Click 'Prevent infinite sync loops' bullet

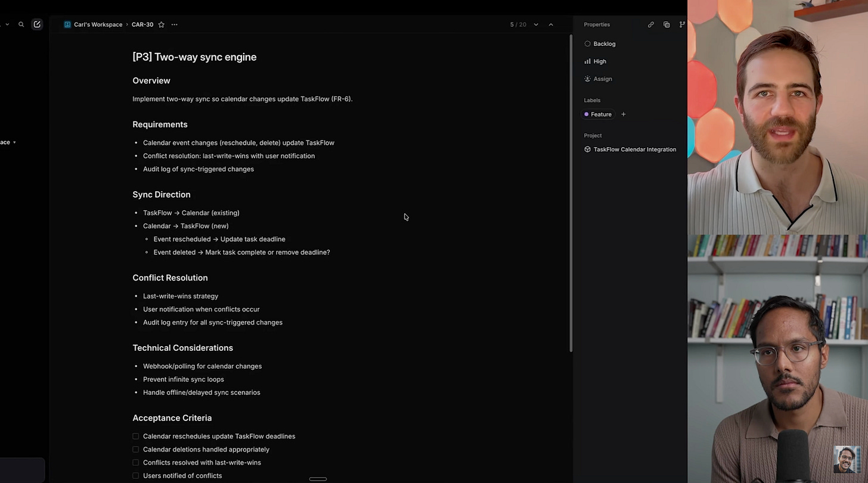(x=184, y=379)
